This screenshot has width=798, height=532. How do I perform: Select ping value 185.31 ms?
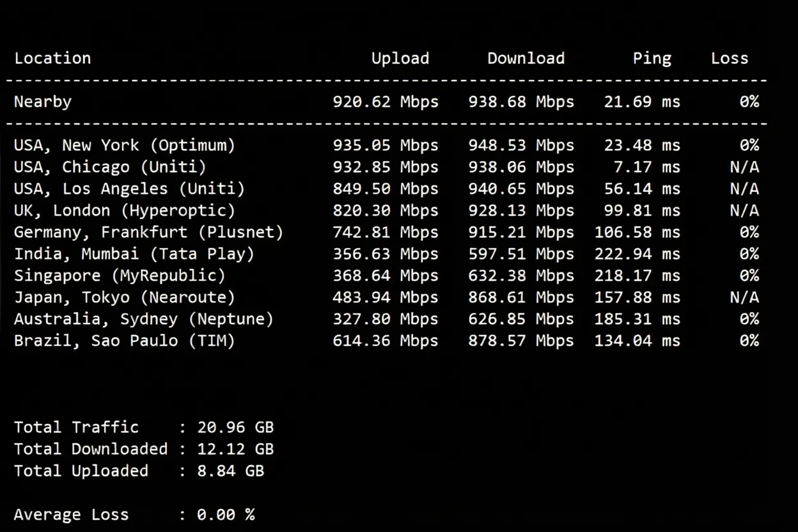point(638,319)
